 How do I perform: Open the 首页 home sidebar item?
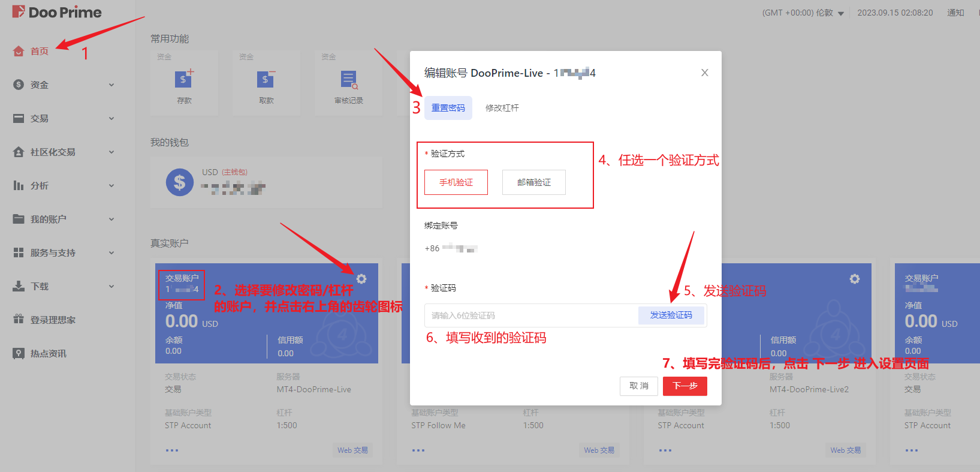point(39,51)
